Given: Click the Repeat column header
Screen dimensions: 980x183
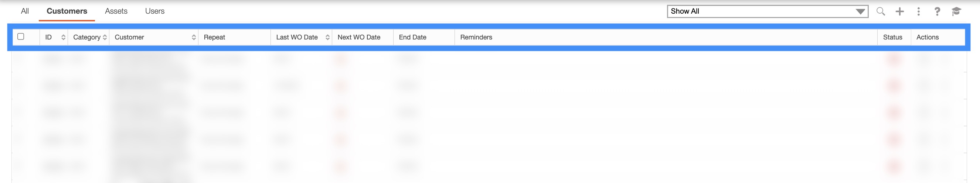Looking at the screenshot, I should click(x=215, y=37).
